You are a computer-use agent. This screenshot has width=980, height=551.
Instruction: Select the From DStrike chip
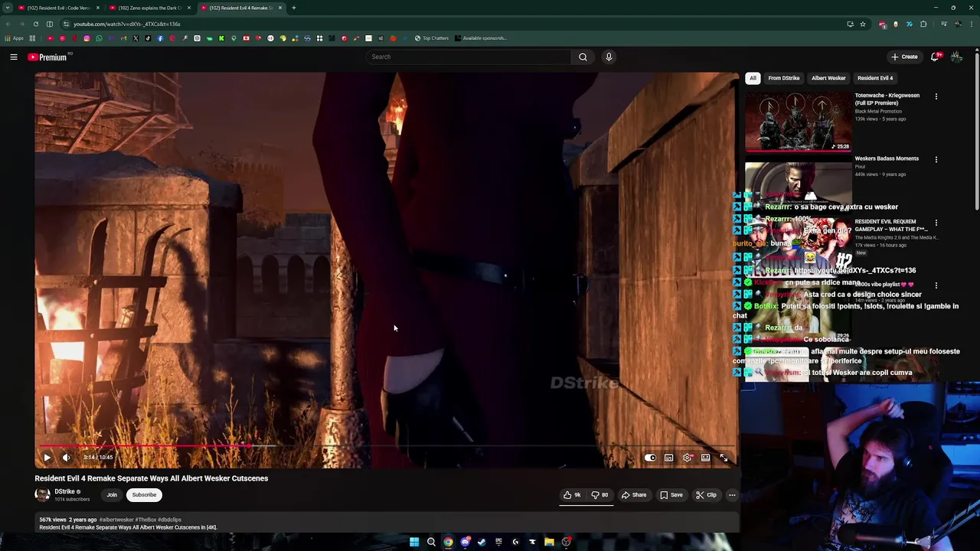coord(784,78)
